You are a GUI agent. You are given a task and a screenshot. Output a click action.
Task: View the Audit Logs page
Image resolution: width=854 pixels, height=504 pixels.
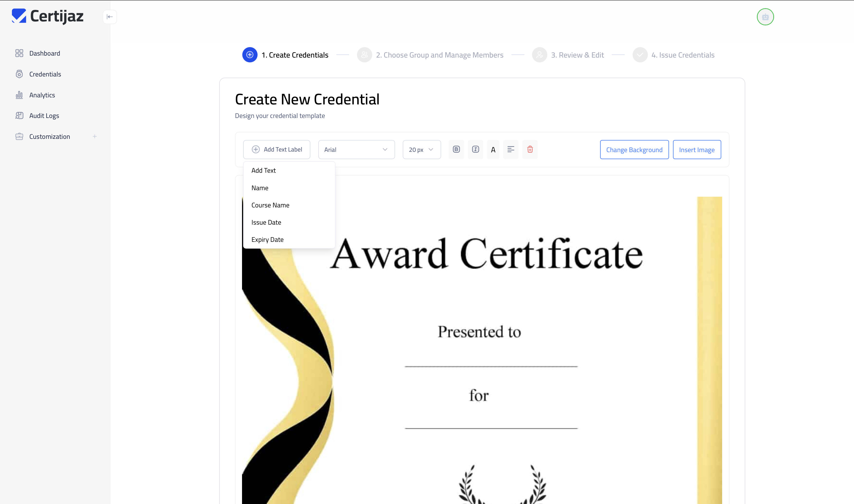[x=44, y=115]
